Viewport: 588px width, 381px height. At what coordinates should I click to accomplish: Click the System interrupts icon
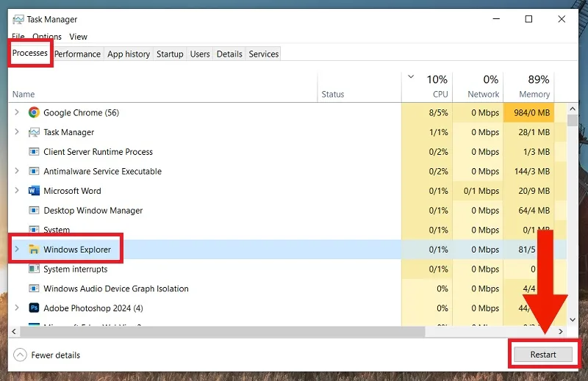[34, 269]
